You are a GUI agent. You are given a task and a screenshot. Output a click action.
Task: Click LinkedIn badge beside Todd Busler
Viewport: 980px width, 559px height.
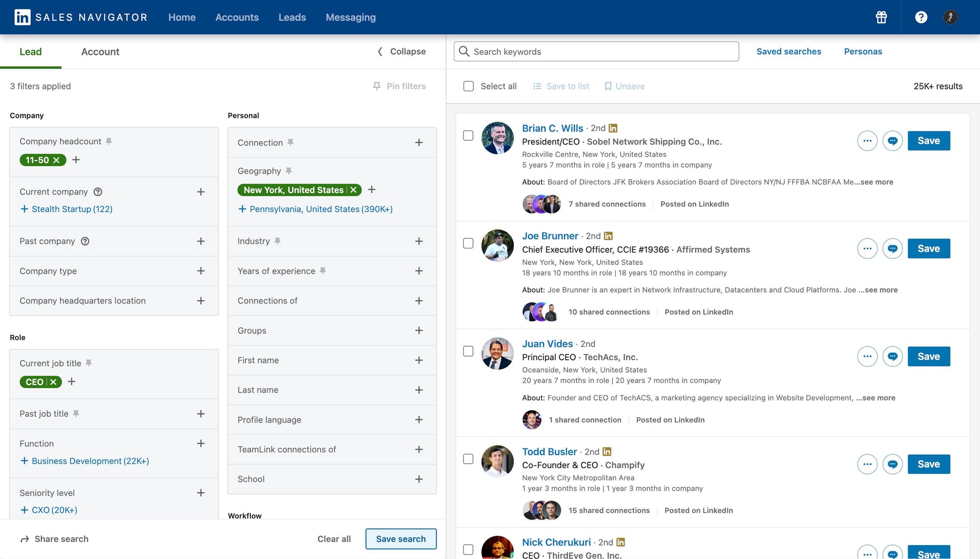click(x=607, y=452)
